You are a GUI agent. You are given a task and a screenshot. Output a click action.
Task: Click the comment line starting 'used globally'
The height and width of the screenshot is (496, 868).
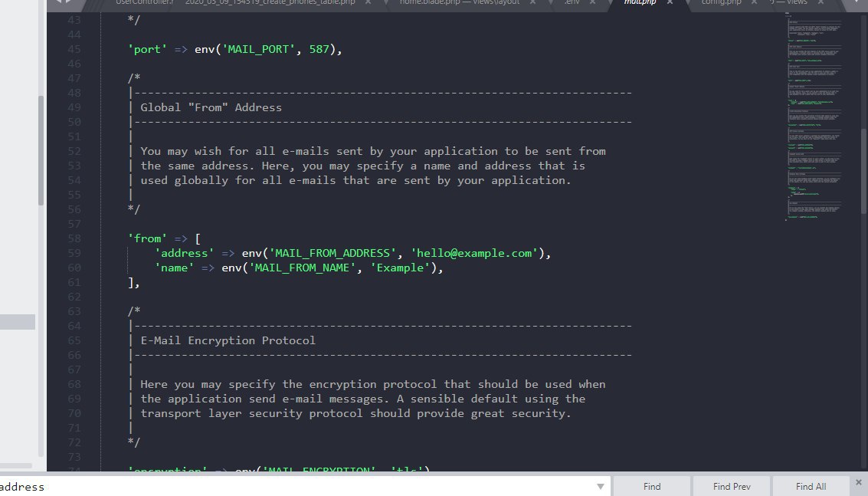[x=355, y=180]
